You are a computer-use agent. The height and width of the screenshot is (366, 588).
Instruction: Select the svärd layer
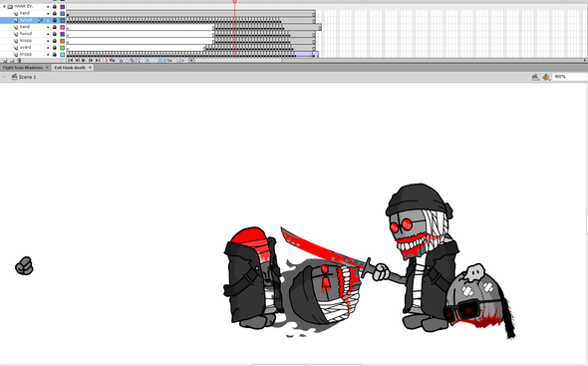pos(26,47)
